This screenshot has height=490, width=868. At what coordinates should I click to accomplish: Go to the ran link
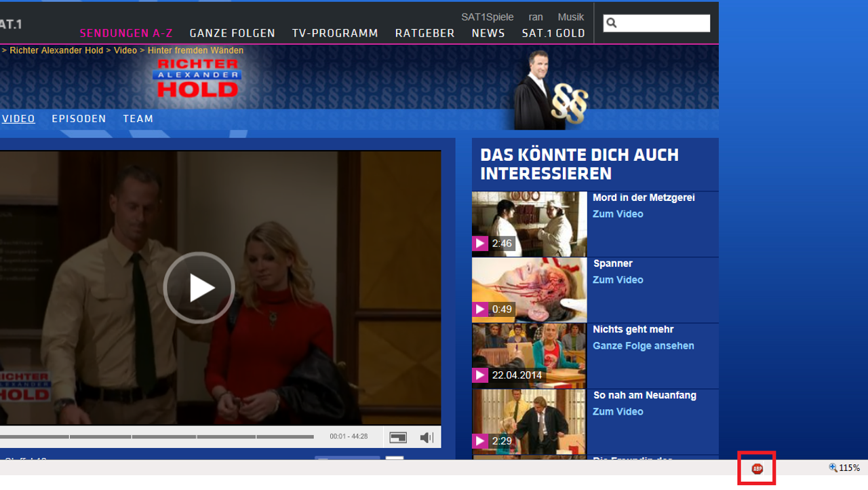[x=536, y=17]
